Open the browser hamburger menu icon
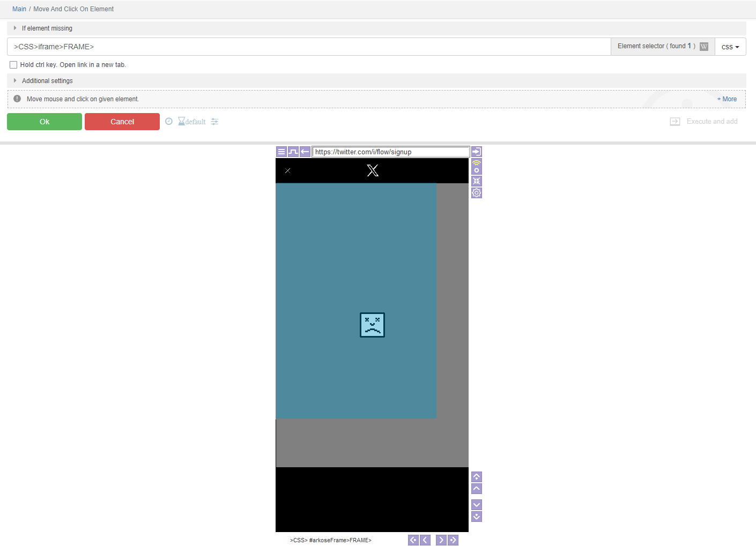This screenshot has height=546, width=756. coord(281,152)
